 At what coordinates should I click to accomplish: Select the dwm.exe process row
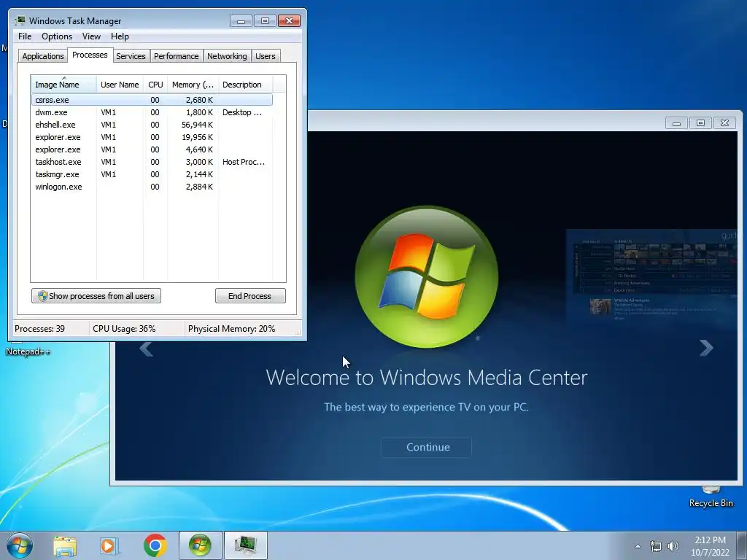(x=152, y=112)
